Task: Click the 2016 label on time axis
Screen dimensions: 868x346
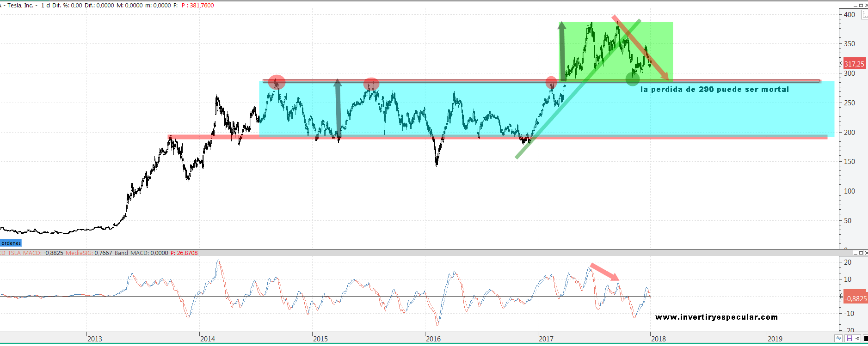Action: tap(433, 339)
